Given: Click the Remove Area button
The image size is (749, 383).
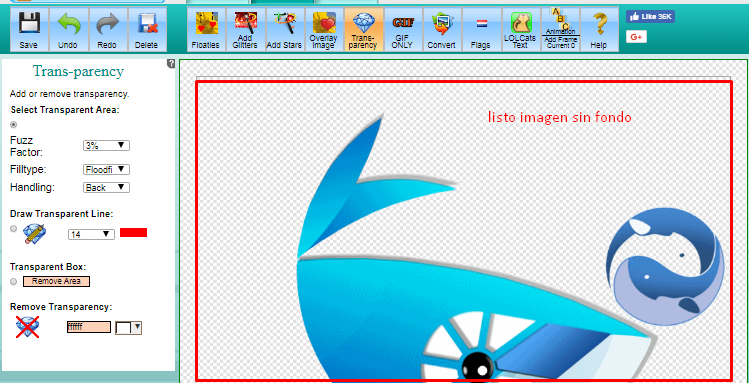Looking at the screenshot, I should pyautogui.click(x=56, y=281).
